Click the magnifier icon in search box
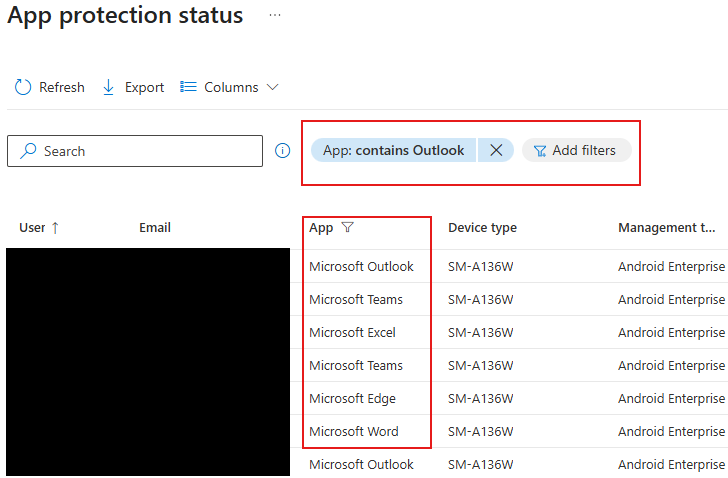This screenshot has height=478, width=728. click(28, 150)
